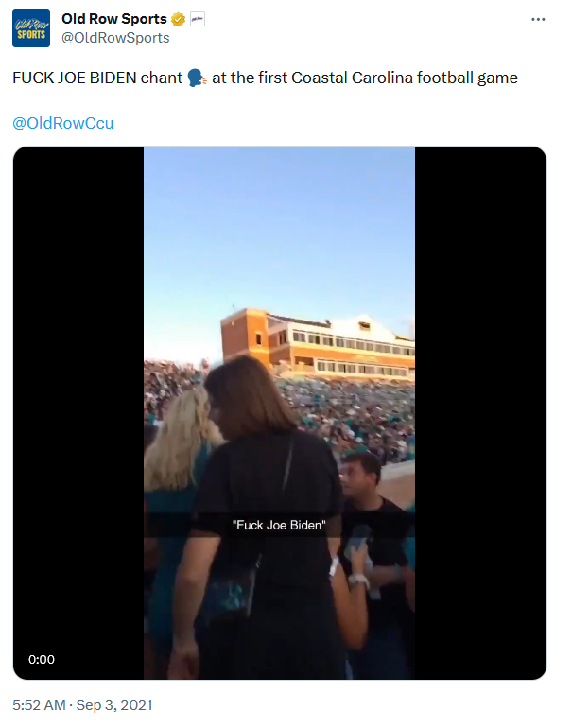Click the left black bar of video
This screenshot has width=572, height=728.
[78, 413]
